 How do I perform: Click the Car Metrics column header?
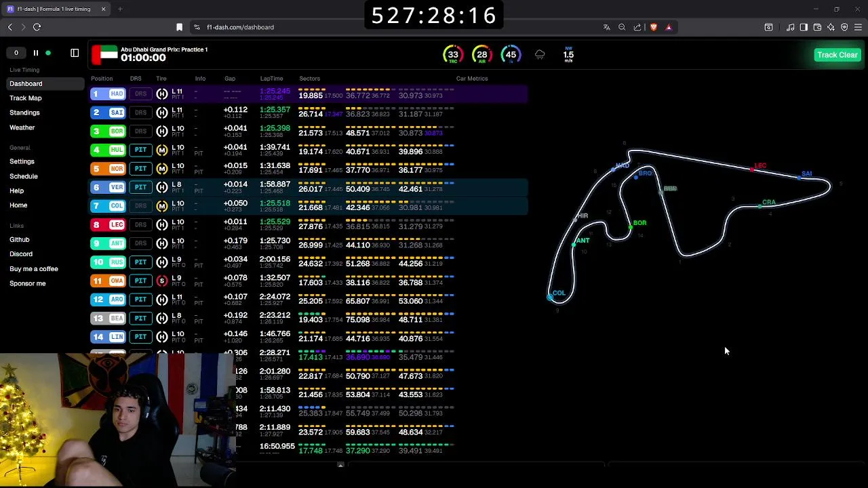pos(472,79)
